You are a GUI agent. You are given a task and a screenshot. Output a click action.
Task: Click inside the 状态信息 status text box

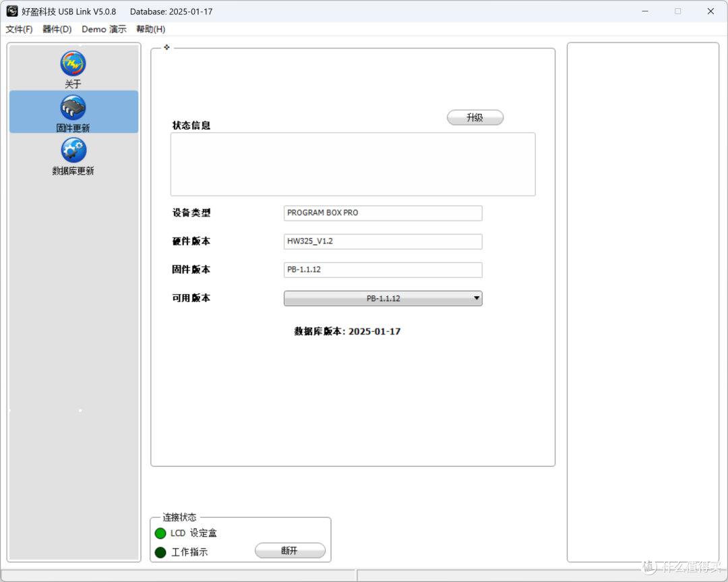(353, 164)
